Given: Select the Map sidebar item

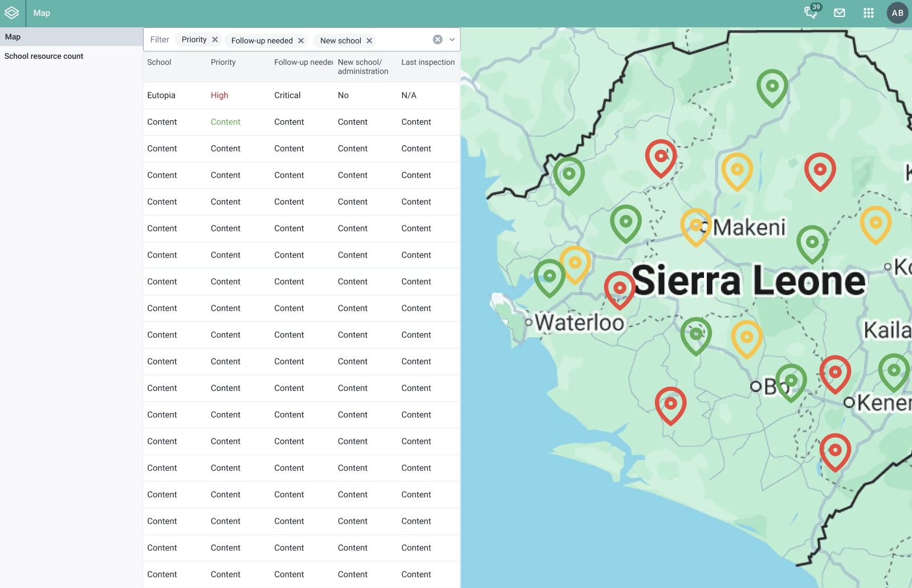Looking at the screenshot, I should (13, 36).
